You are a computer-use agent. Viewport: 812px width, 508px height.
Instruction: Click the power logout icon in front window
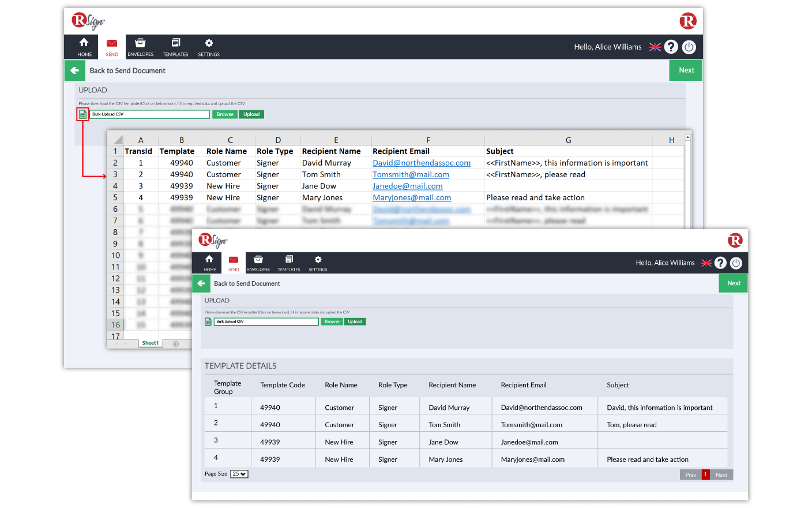click(736, 263)
